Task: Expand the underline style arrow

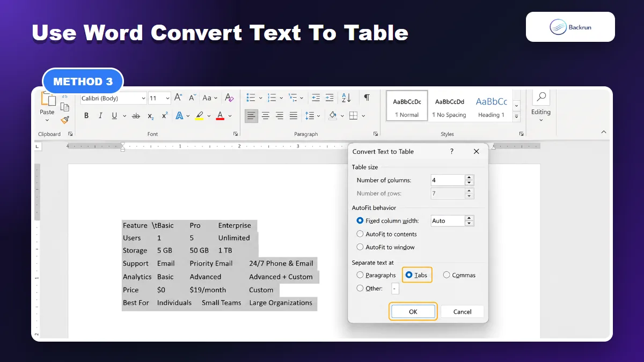Action: tap(125, 115)
